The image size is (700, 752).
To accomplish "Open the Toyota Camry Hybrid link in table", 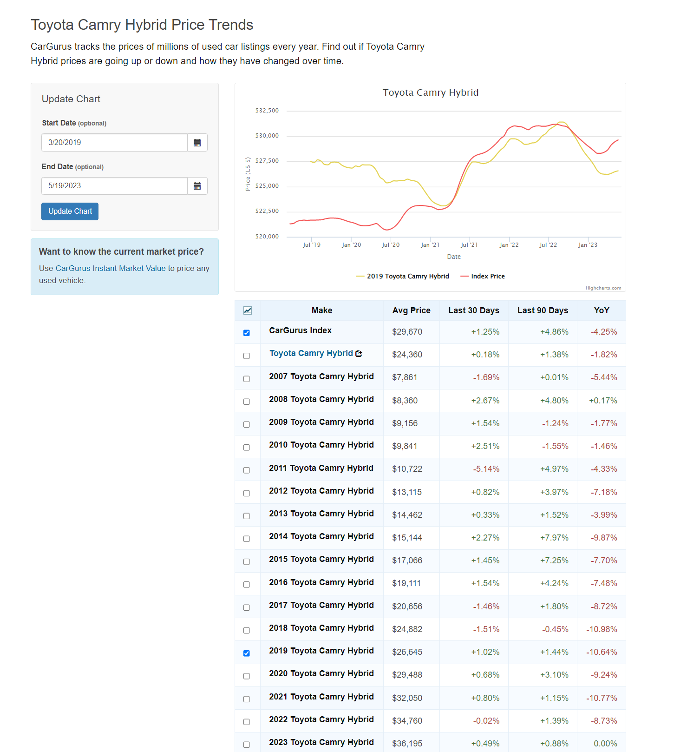I will (311, 353).
